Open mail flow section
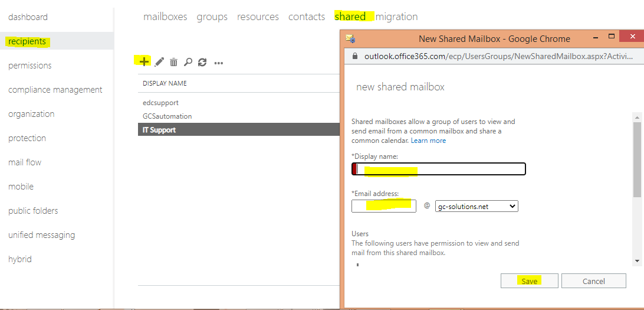This screenshot has height=310, width=644. [x=25, y=162]
